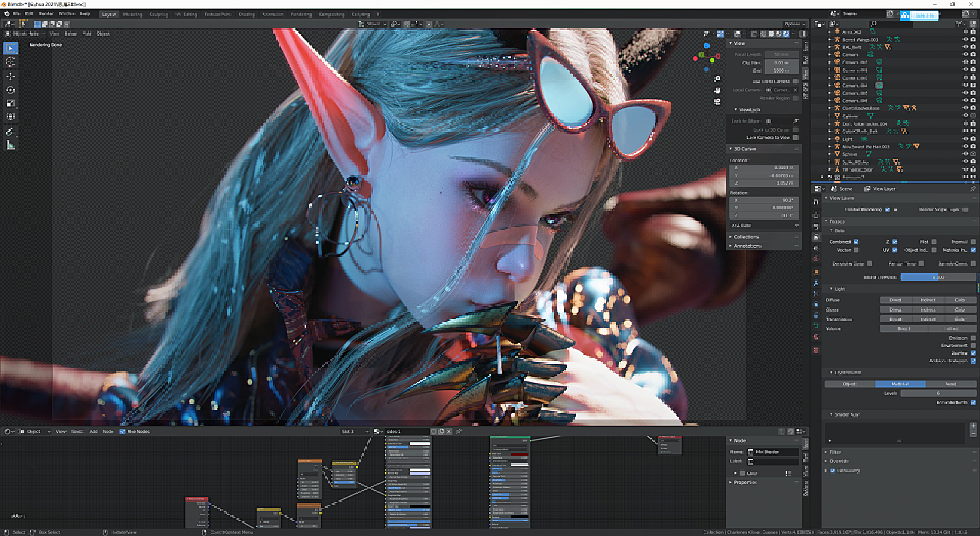Select the Rotate tool
Screen dimensions: 980x536
[11, 90]
